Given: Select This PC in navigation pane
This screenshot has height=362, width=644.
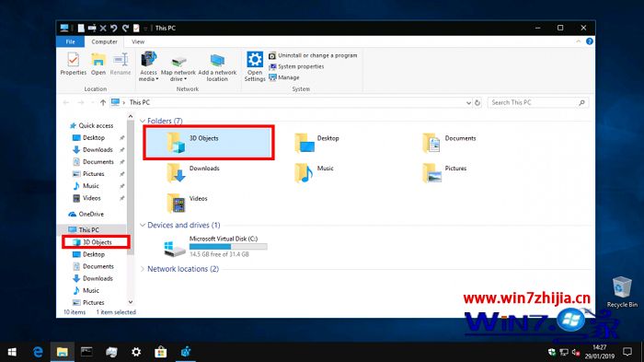Looking at the screenshot, I should (84, 230).
